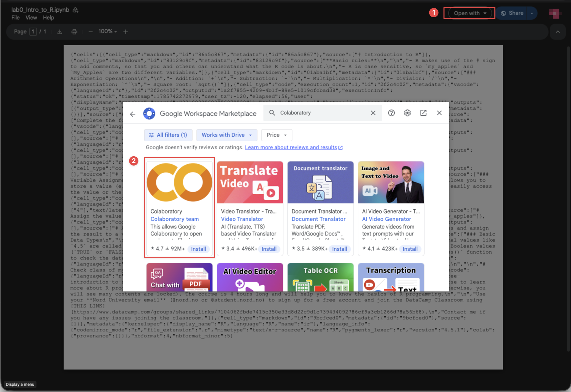
Task: Go back in the Marketplace dialog
Action: (133, 114)
